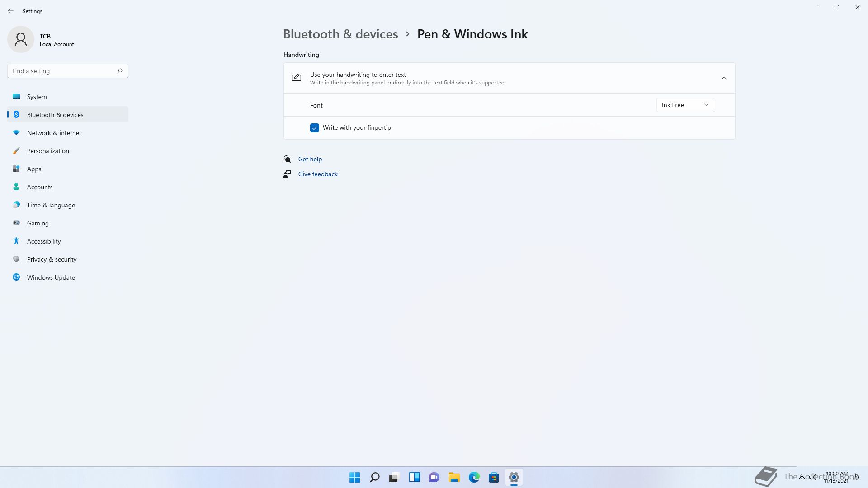
Task: Open Network & internet settings
Action: point(68,133)
